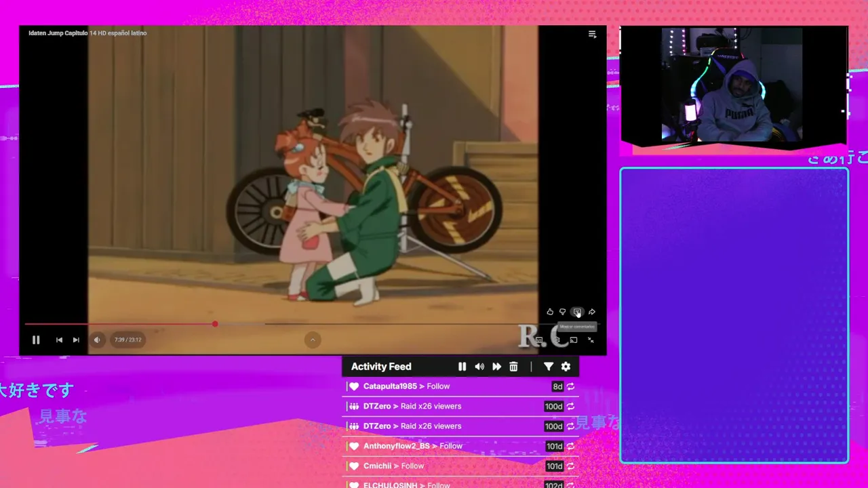Pause the video player
This screenshot has height=488, width=868.
[x=36, y=340]
